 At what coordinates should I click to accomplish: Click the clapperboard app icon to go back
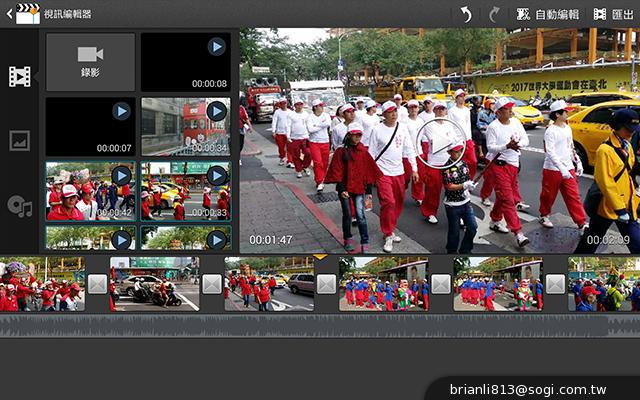[22, 14]
